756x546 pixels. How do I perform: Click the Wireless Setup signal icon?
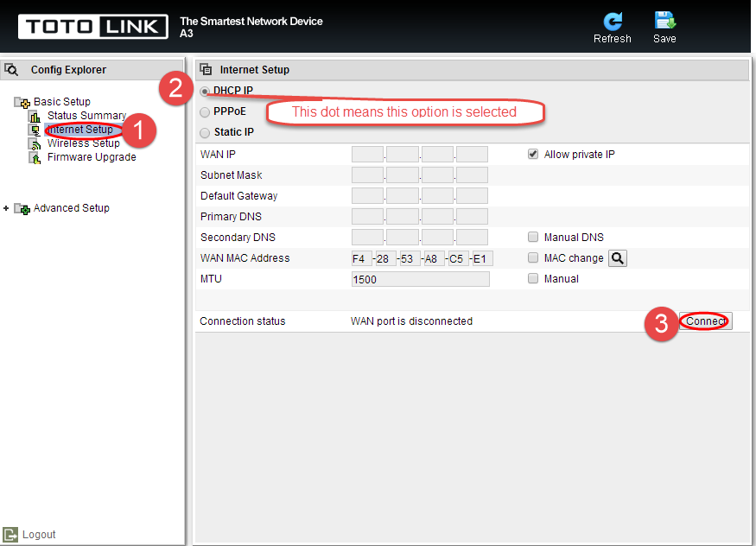coord(35,143)
